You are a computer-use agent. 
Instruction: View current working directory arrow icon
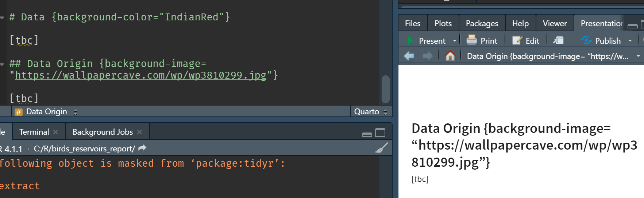point(142,148)
